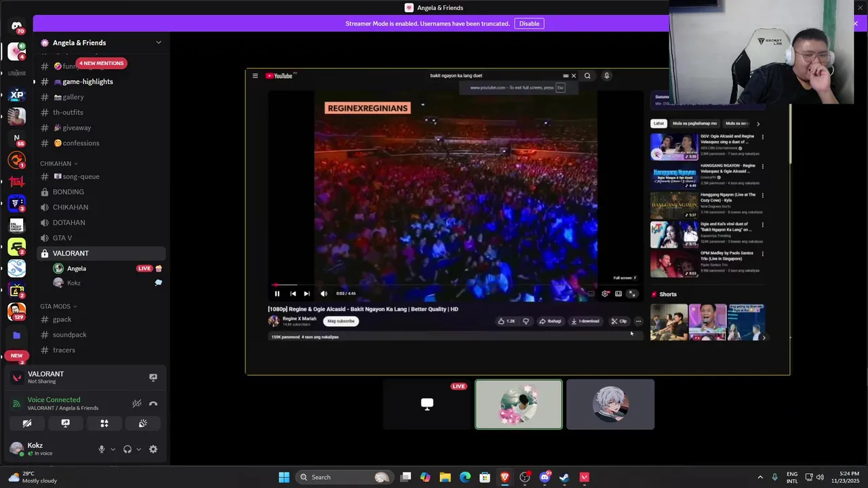Like the video (1.2K)
The height and width of the screenshot is (488, 868).
coord(507,321)
